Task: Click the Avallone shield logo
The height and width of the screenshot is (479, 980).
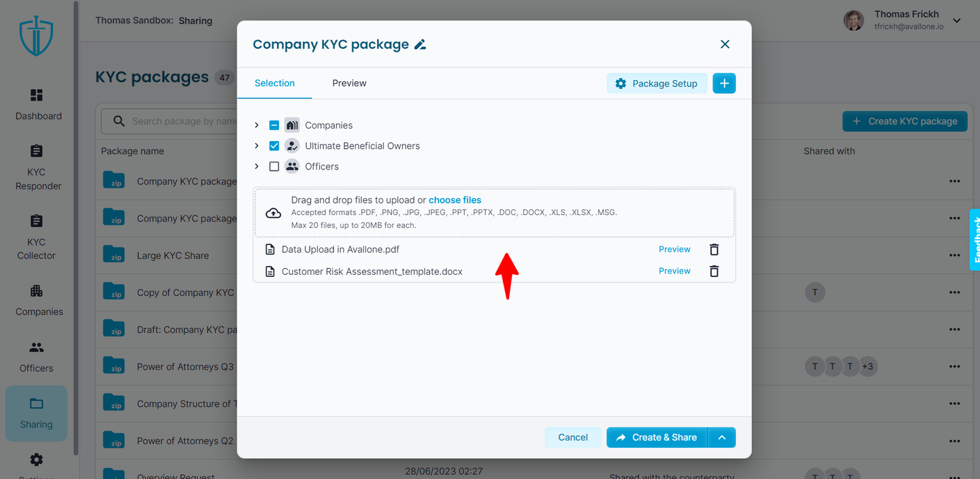Action: pos(36,37)
